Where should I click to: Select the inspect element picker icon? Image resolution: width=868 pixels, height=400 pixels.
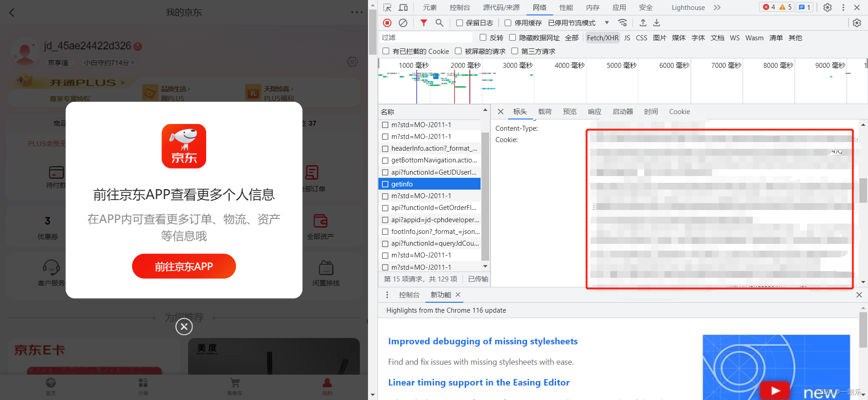387,7
